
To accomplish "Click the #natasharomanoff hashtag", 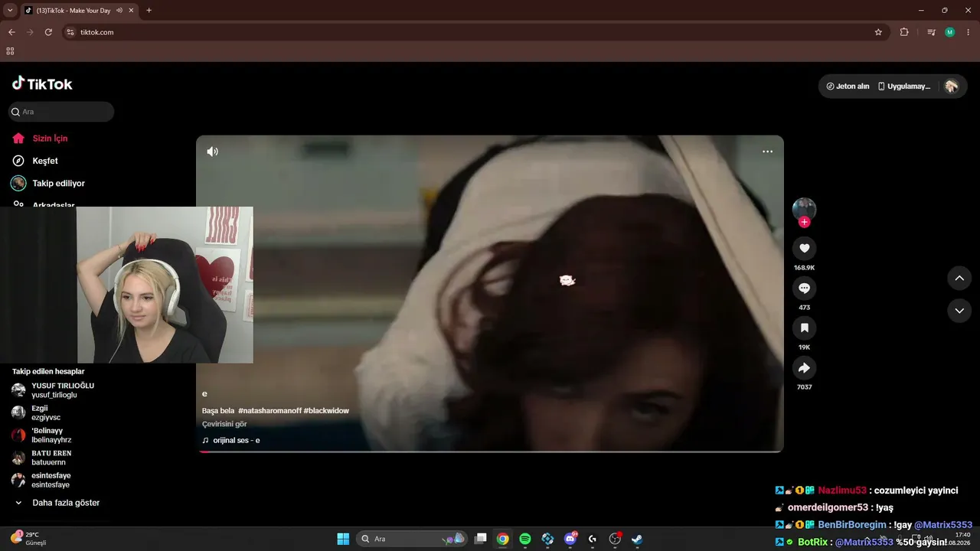I will 269,411.
